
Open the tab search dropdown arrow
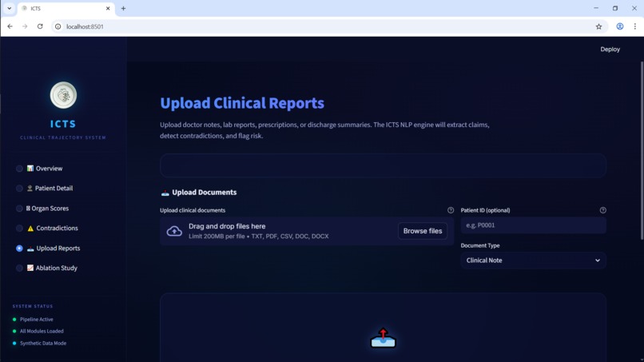coord(9,8)
